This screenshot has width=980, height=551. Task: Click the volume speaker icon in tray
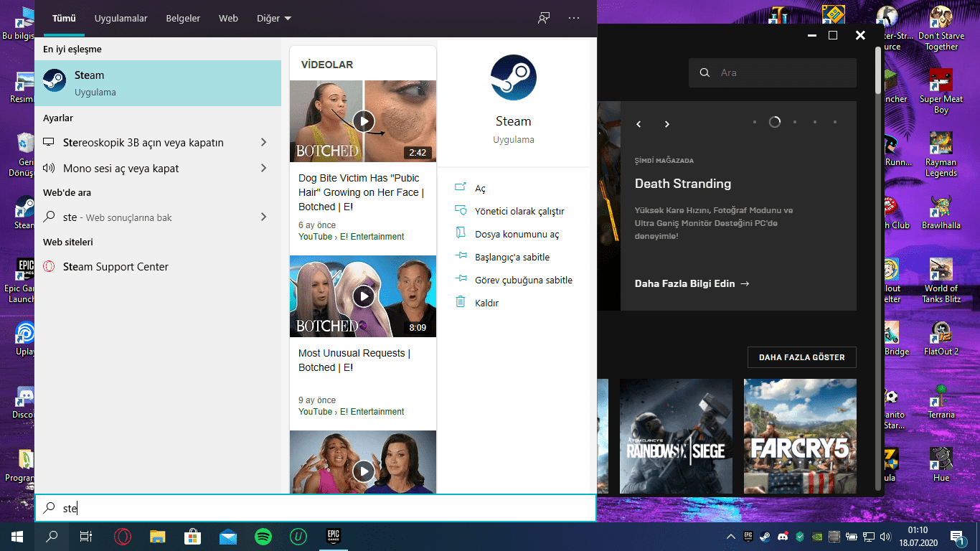coord(885,537)
